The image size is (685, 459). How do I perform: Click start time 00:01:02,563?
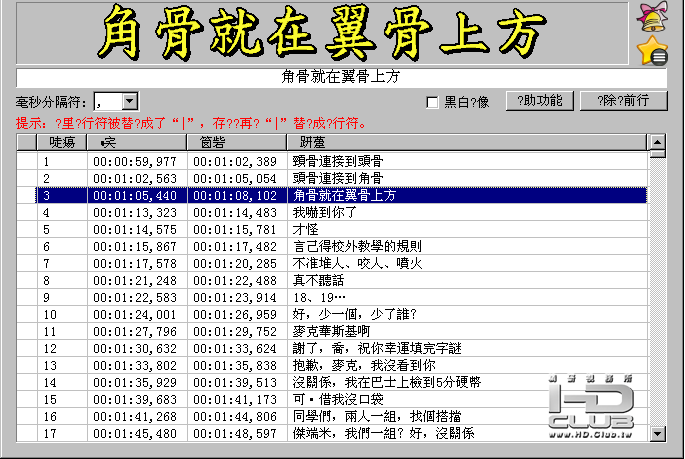point(135,179)
